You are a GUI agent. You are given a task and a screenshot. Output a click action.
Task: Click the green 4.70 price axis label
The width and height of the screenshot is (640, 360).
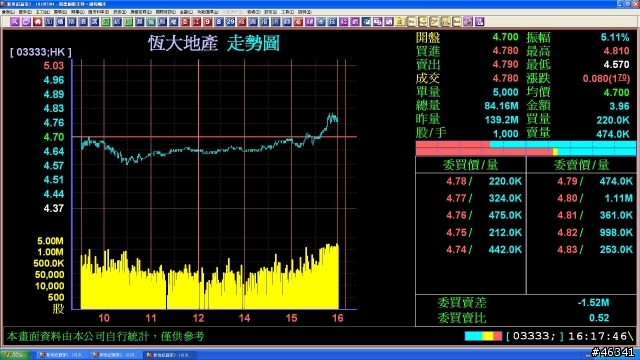53,137
